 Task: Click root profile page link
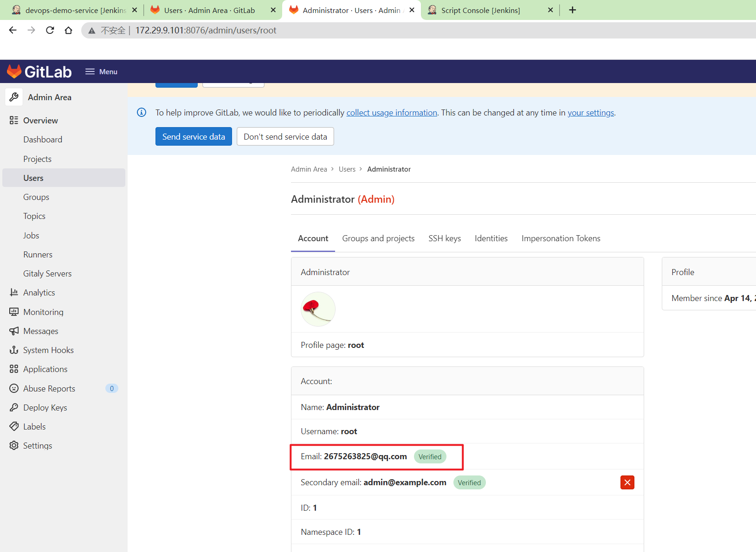tap(356, 345)
